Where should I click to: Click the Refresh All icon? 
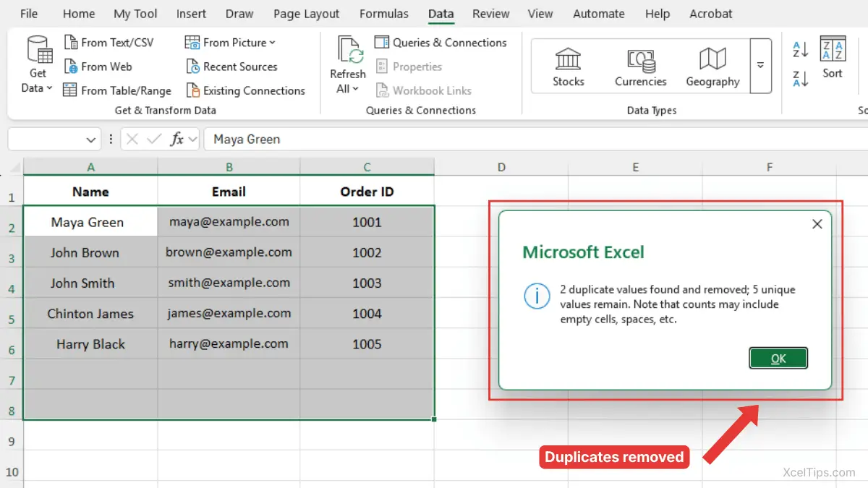click(350, 50)
